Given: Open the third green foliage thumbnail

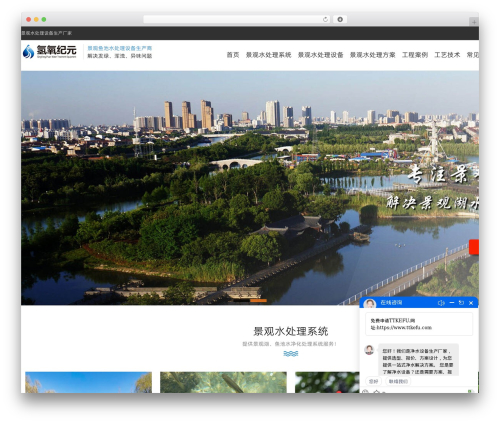Looking at the screenshot, I should [x=327, y=382].
